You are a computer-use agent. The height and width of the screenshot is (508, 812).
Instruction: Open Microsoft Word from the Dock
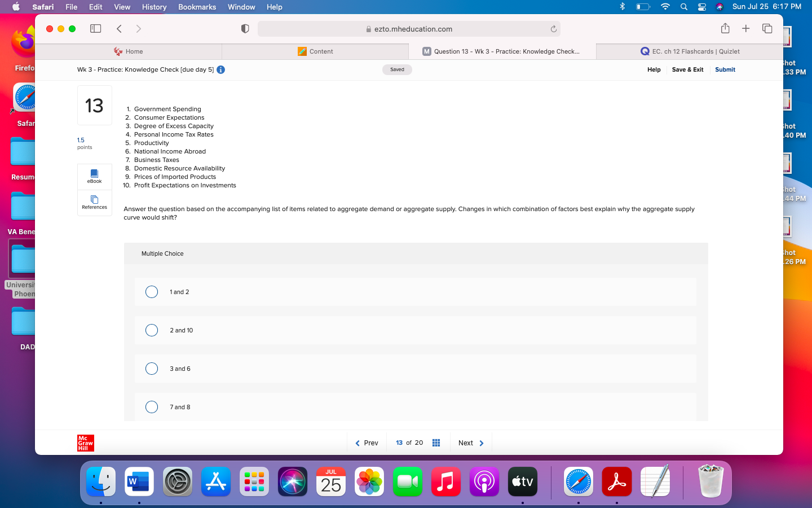pos(139,482)
